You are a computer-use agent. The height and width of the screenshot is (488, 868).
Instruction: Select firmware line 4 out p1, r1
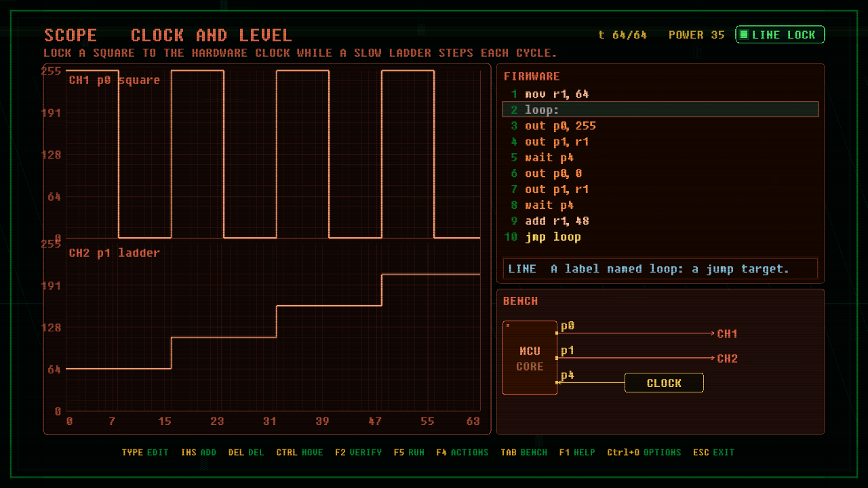[660, 142]
